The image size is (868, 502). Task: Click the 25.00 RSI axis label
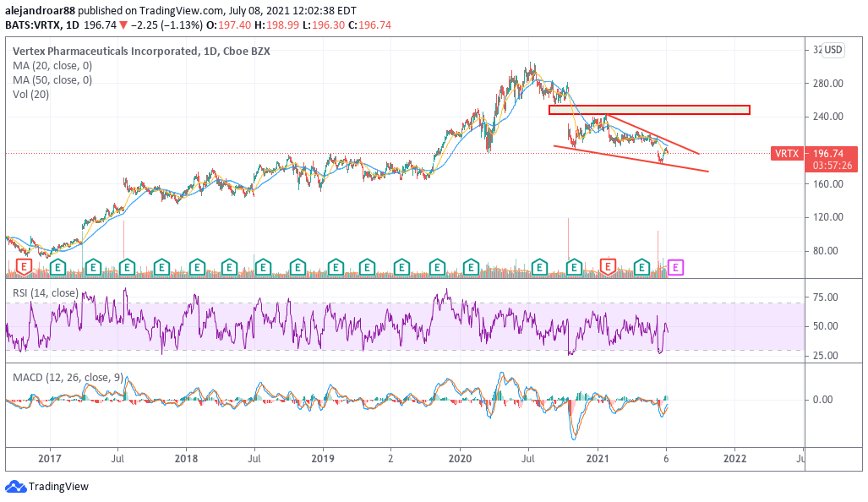point(826,355)
